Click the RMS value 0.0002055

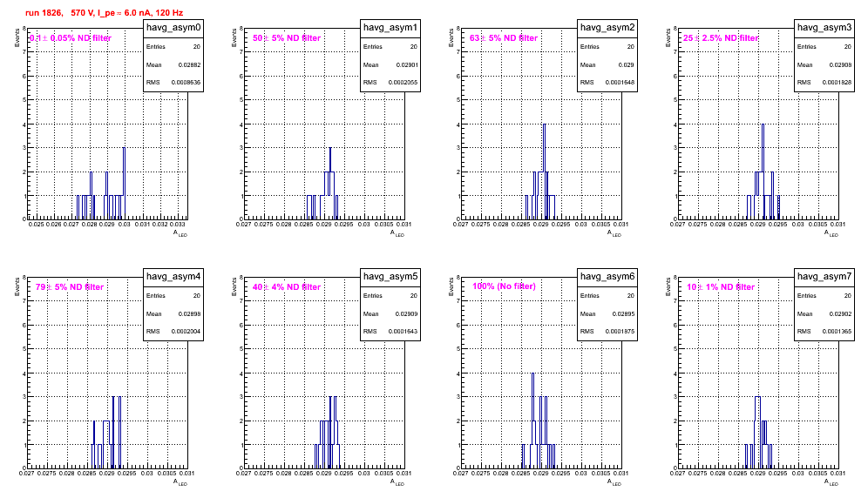tap(403, 83)
